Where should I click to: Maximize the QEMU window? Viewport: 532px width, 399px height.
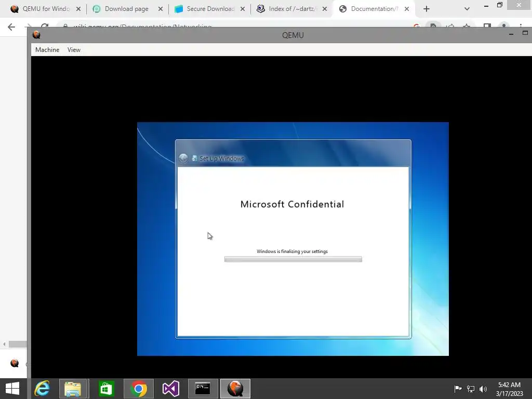[525, 33]
